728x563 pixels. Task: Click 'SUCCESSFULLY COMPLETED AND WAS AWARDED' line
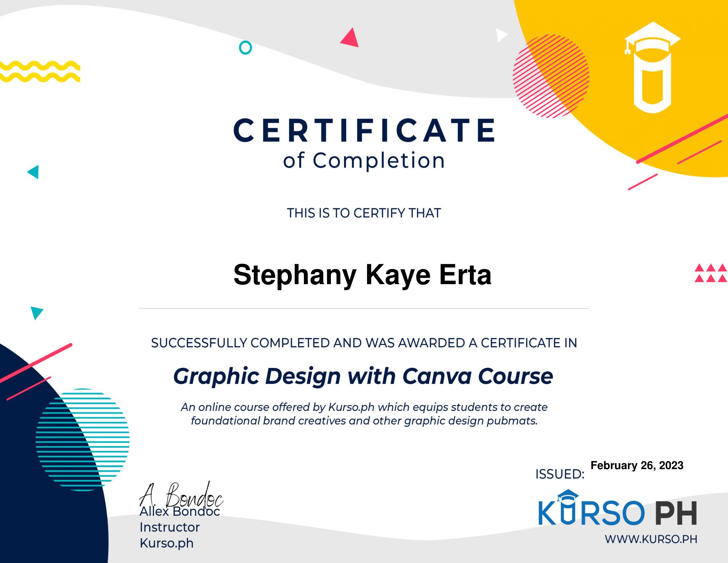pos(364,343)
